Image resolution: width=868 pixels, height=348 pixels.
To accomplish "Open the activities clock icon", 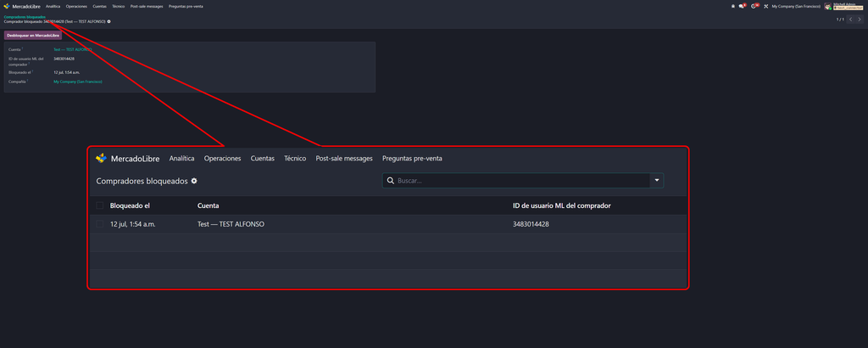I will pyautogui.click(x=754, y=6).
